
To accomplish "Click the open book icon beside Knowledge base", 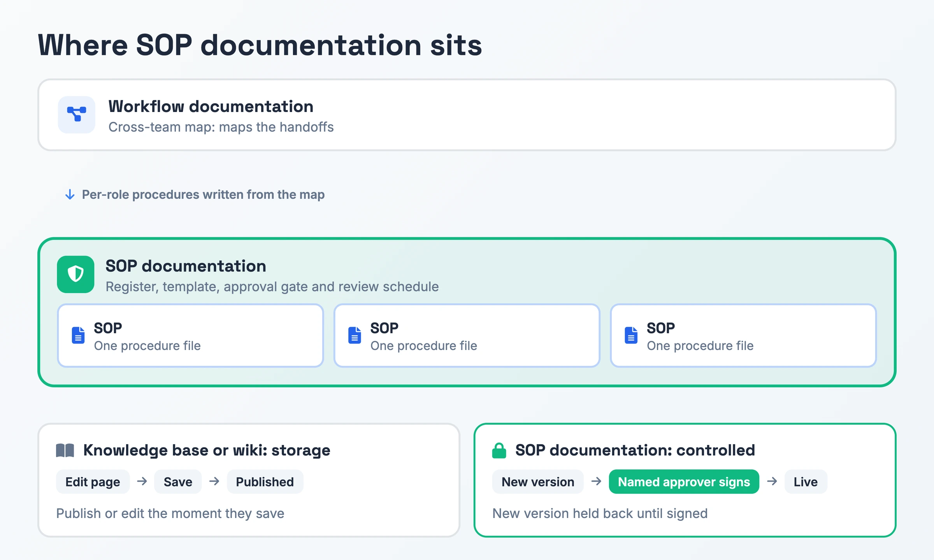I will pyautogui.click(x=65, y=450).
